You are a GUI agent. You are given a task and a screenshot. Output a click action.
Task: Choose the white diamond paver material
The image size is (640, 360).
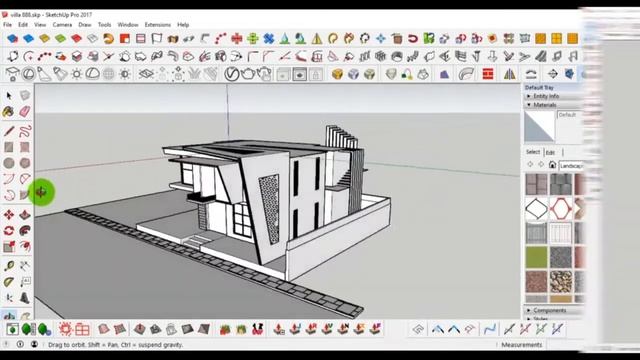[x=536, y=209]
